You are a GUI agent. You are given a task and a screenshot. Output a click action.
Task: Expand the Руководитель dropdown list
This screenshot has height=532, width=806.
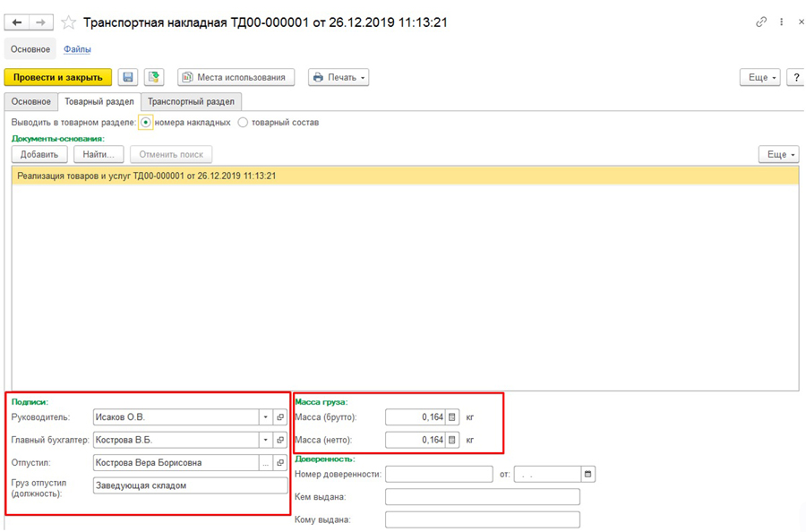(x=265, y=417)
